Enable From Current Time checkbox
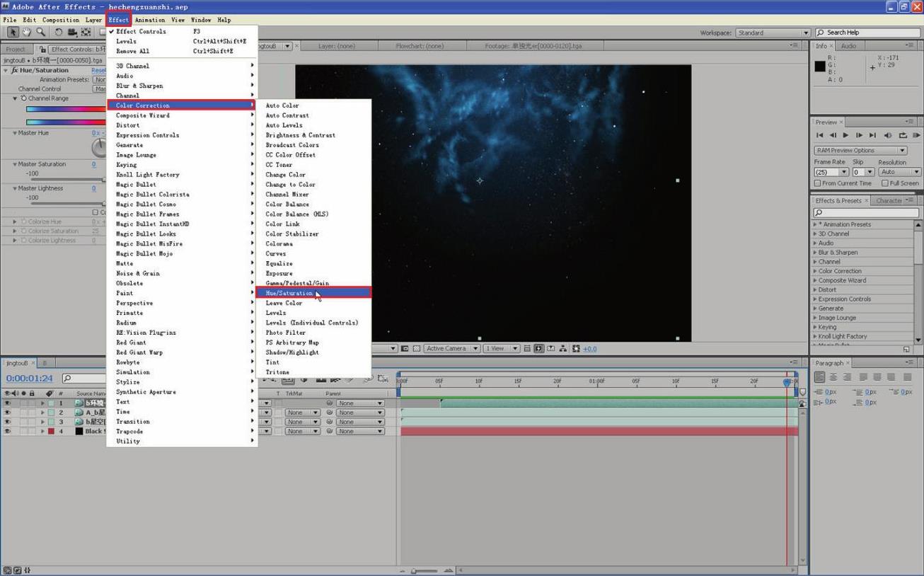 [x=818, y=183]
